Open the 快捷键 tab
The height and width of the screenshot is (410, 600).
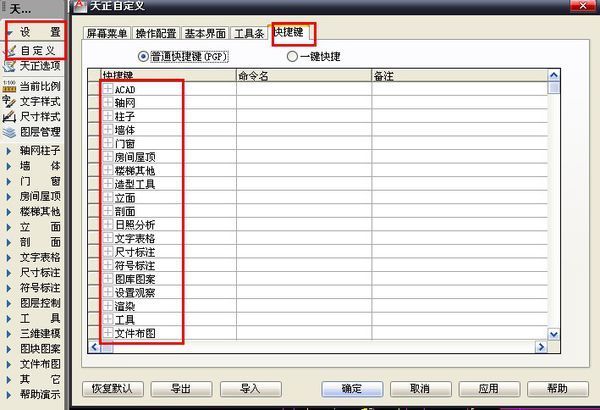(289, 33)
